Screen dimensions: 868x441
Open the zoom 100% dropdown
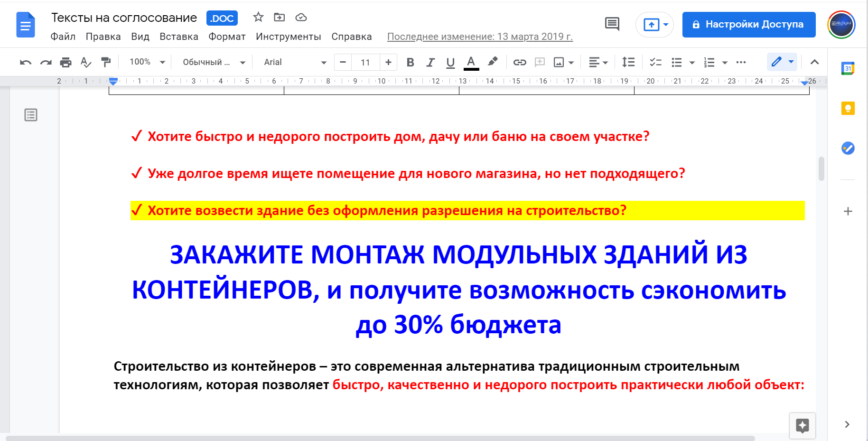(x=148, y=62)
